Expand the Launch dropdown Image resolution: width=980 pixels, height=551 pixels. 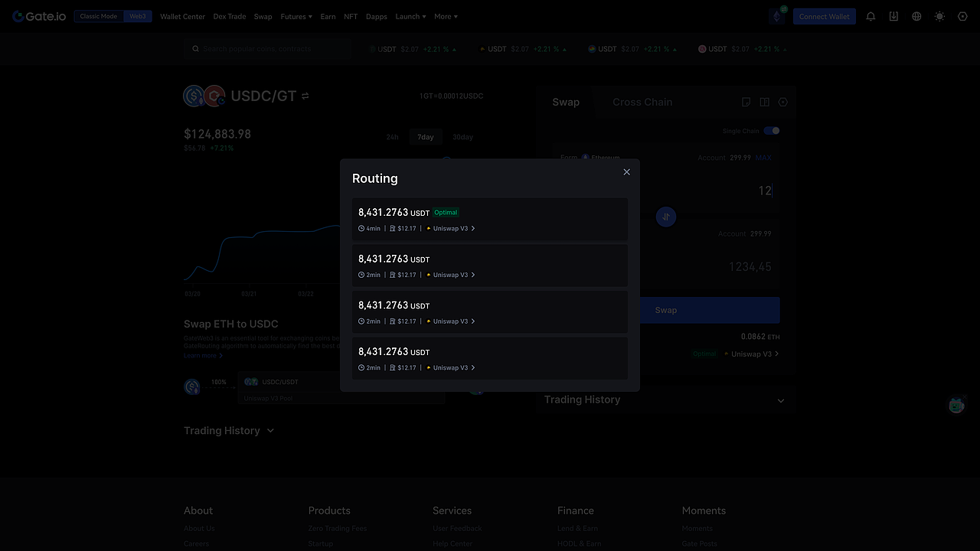(410, 16)
